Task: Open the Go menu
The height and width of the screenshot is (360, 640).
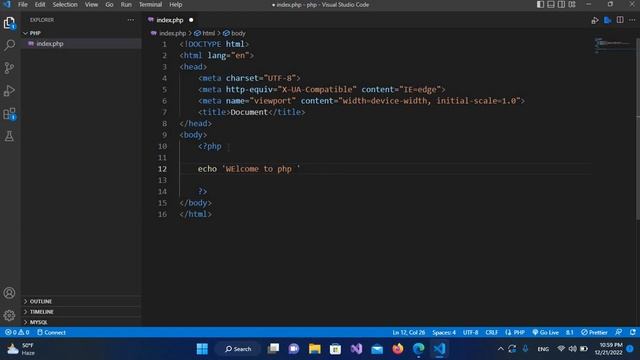Action: click(109, 4)
